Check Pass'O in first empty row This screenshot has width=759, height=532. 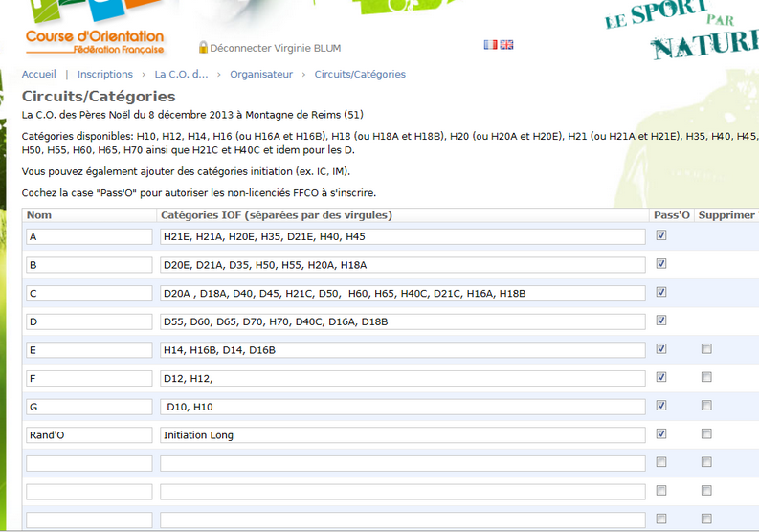click(661, 462)
